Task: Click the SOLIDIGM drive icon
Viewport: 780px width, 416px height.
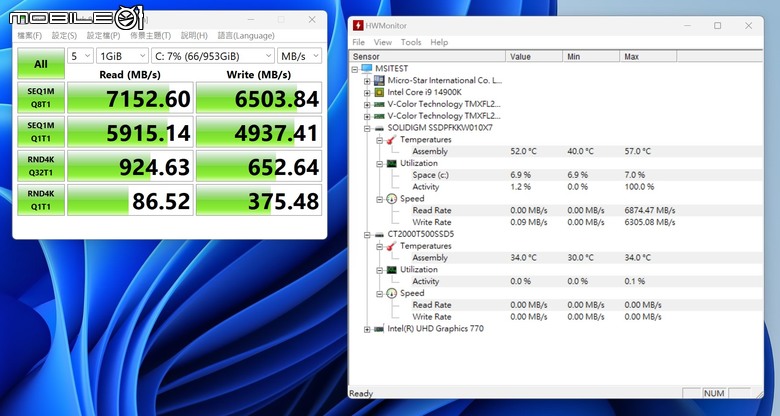Action: (379, 128)
